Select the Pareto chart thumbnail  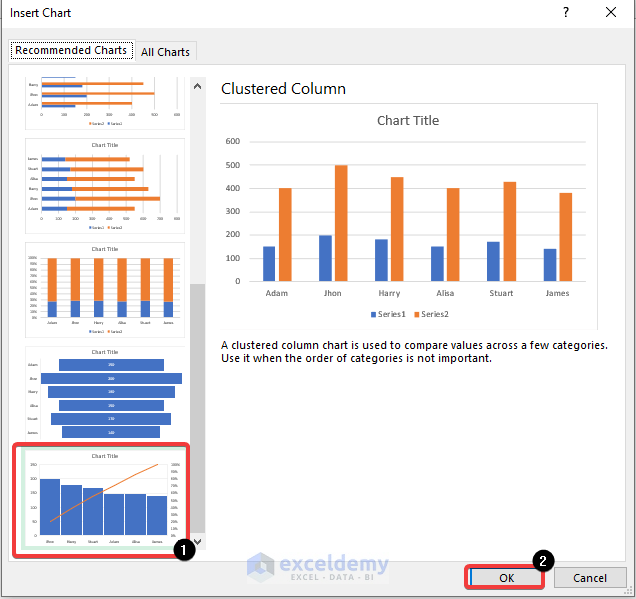[x=103, y=499]
